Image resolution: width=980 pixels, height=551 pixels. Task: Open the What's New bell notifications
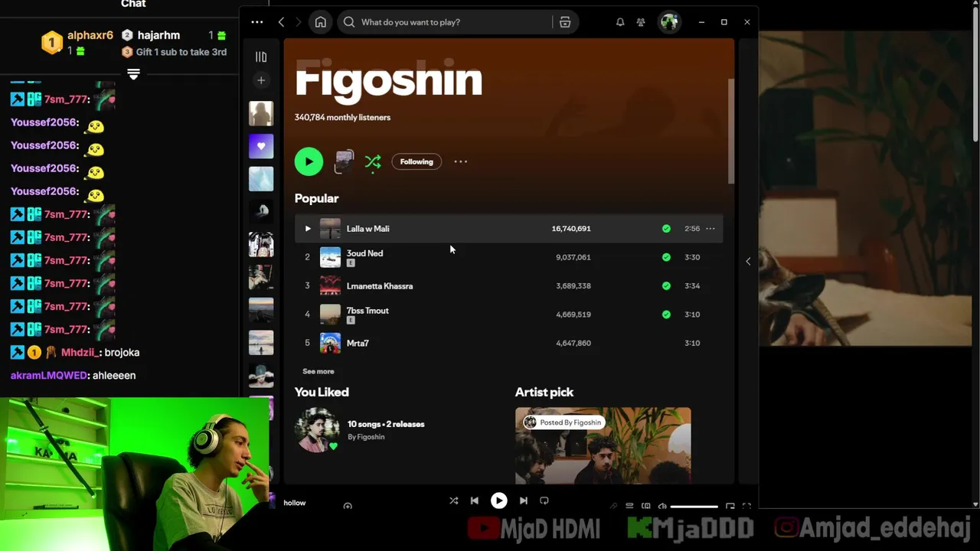620,22
